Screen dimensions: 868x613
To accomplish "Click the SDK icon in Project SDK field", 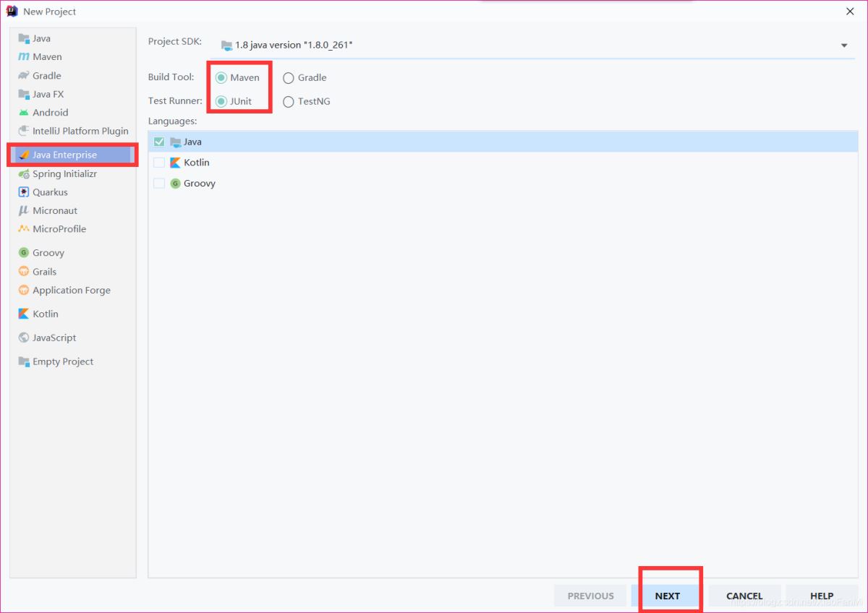I will 226,45.
